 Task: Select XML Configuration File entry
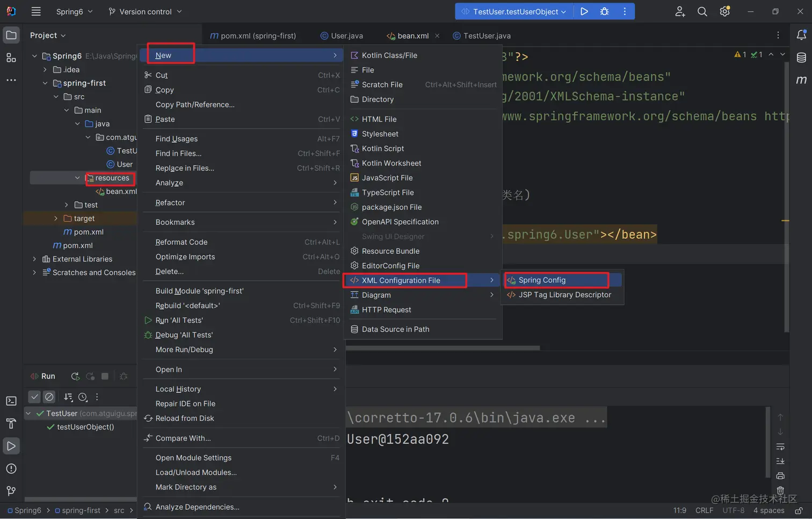point(422,280)
